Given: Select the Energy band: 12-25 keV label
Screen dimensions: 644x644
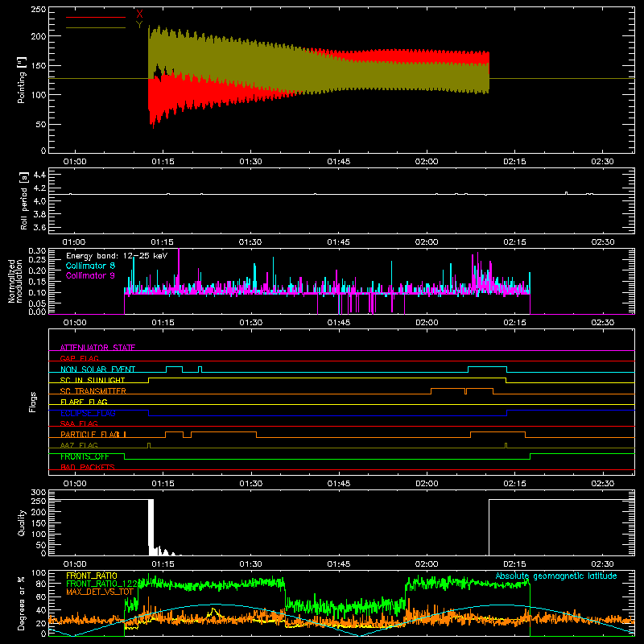Looking at the screenshot, I should click(x=117, y=256).
